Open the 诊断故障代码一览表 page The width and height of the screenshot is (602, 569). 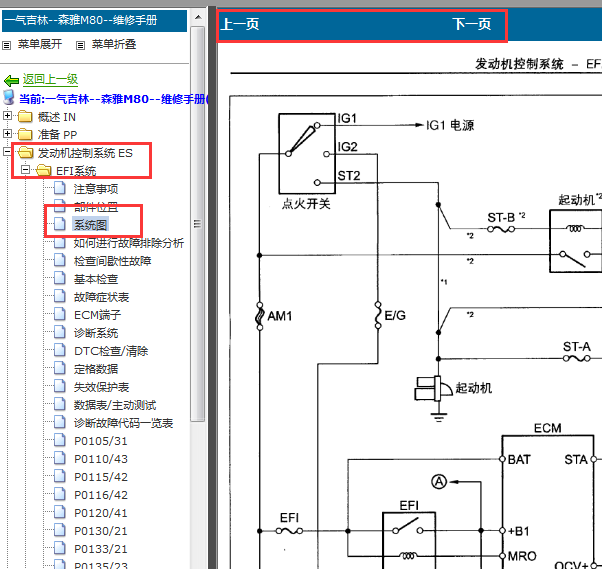point(123,423)
